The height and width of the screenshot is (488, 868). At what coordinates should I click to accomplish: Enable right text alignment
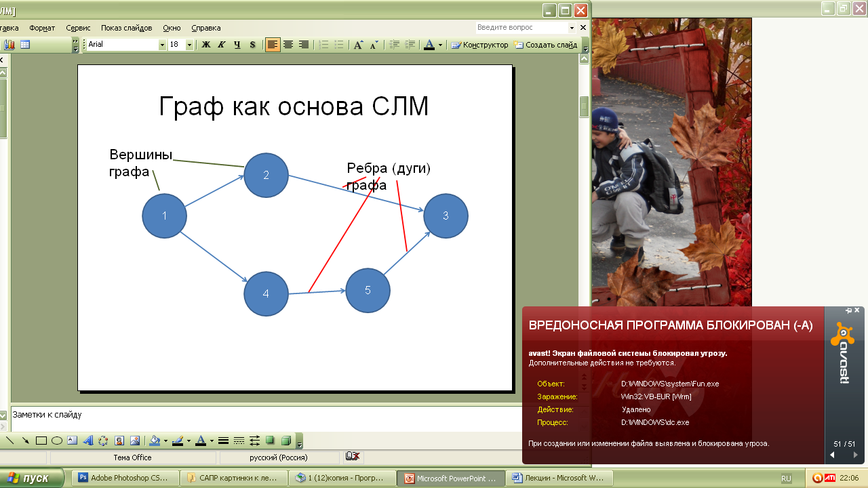tap(304, 45)
